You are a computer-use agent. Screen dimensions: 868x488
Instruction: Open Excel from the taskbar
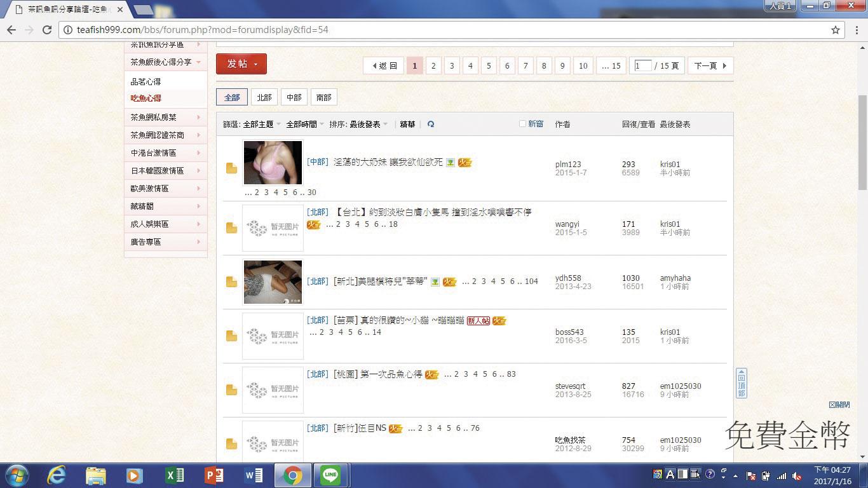[174, 475]
